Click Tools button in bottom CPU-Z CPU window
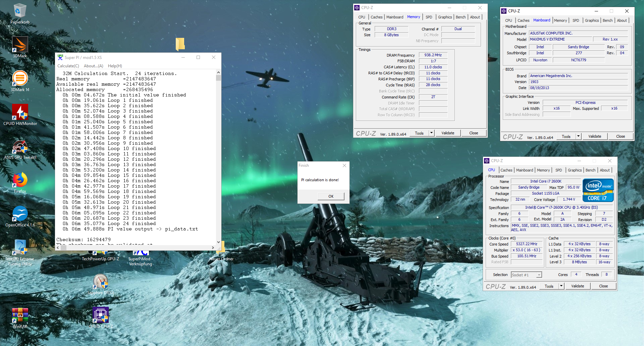The image size is (644, 346). pyautogui.click(x=549, y=286)
